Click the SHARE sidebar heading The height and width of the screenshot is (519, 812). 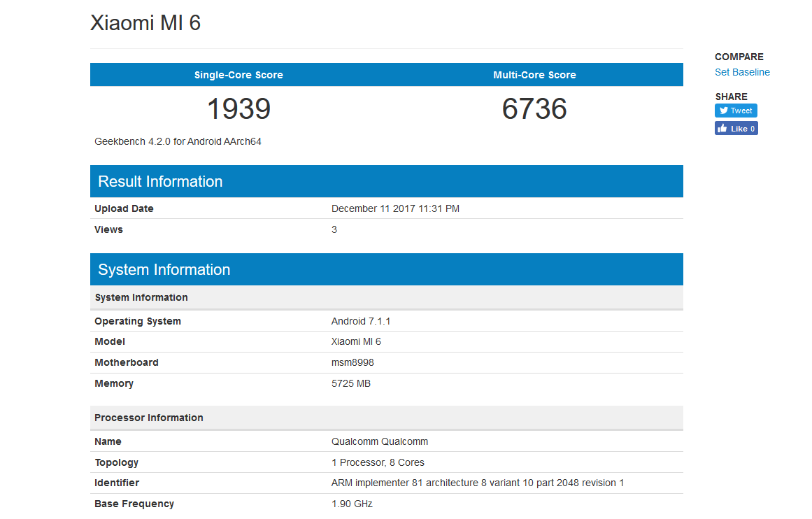(x=731, y=97)
